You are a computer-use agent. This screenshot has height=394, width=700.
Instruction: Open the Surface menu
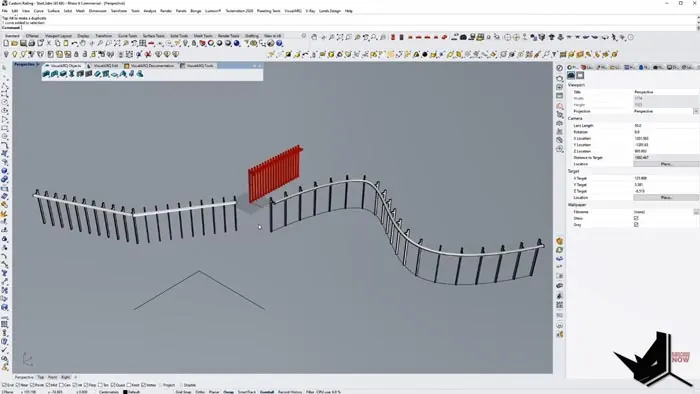(54, 11)
